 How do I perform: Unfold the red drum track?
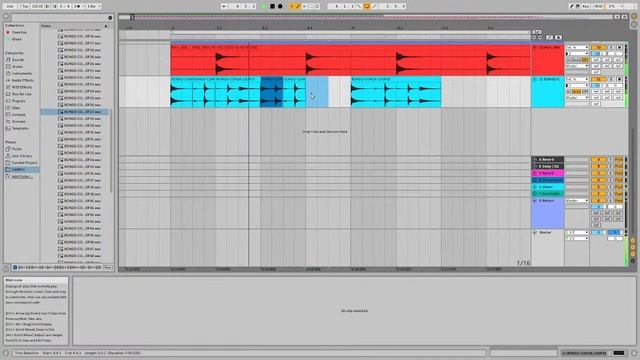(535, 47)
